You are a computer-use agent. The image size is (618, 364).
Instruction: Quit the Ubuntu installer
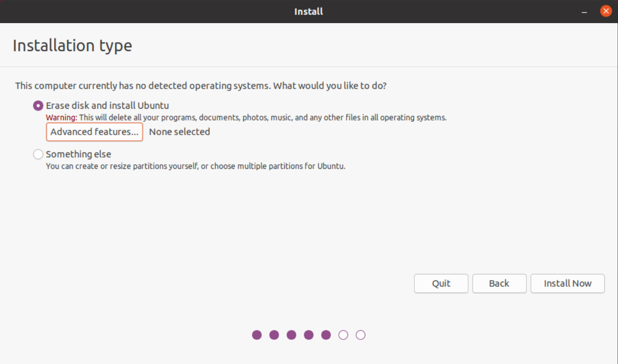[441, 283]
